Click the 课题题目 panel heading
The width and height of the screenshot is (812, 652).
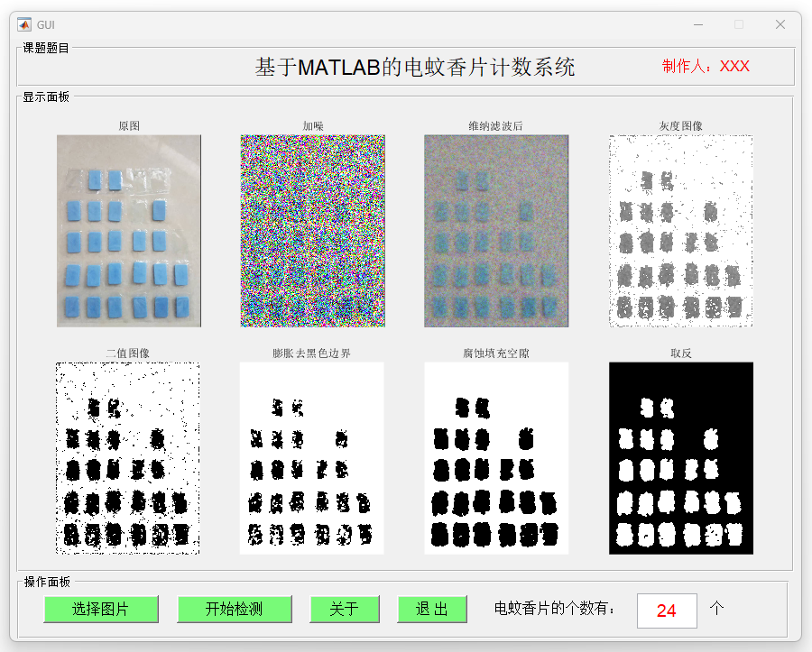click(46, 48)
